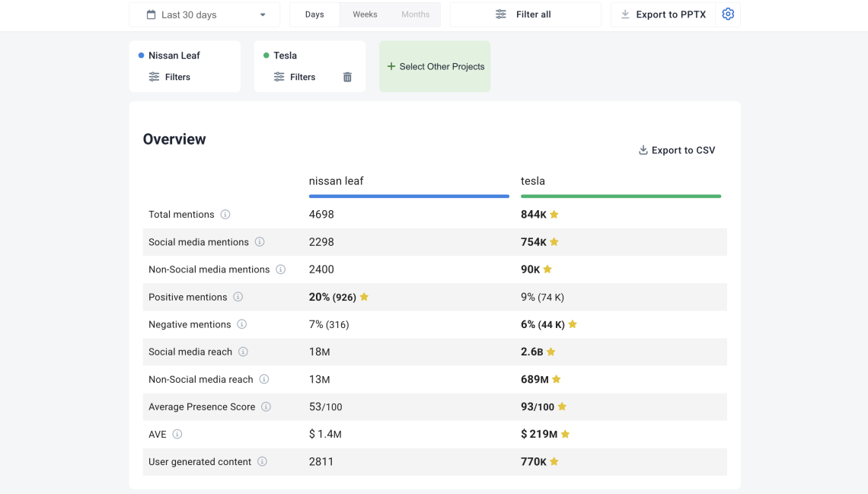Screen dimensions: 868x494
Task: Show info for Non-Social media mentions
Action: tap(281, 269)
